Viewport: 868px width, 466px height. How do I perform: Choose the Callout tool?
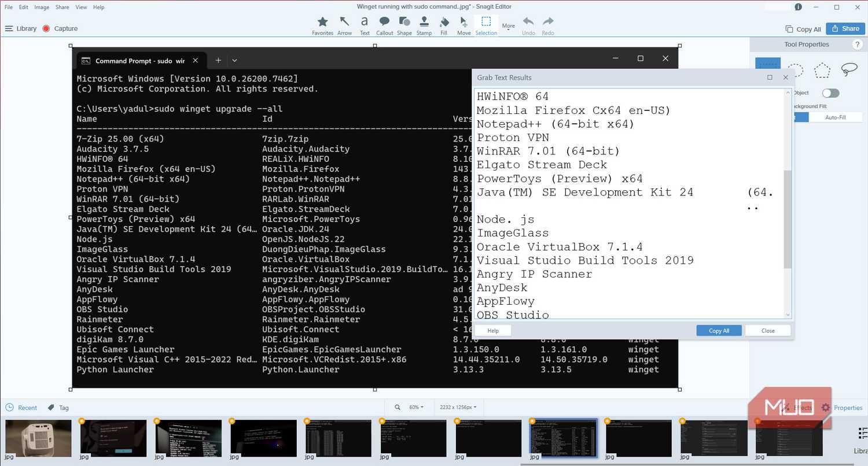click(x=384, y=25)
